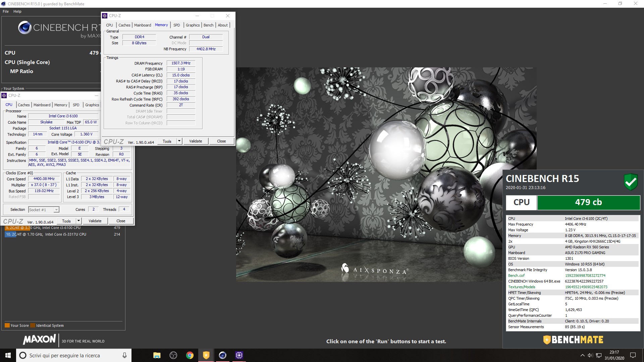Viewport: 644px width, 362px height.
Task: Open OBS Studio from taskbar
Action: pos(173,355)
